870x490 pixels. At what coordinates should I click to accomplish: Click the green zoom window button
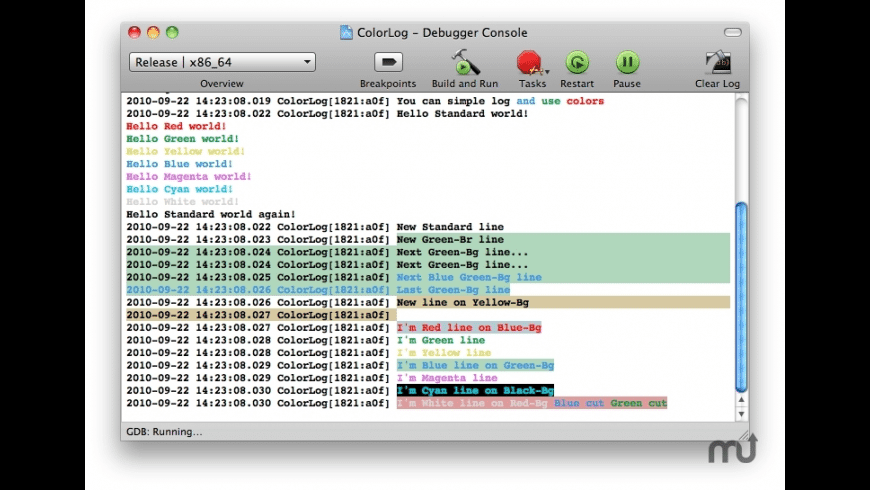172,33
